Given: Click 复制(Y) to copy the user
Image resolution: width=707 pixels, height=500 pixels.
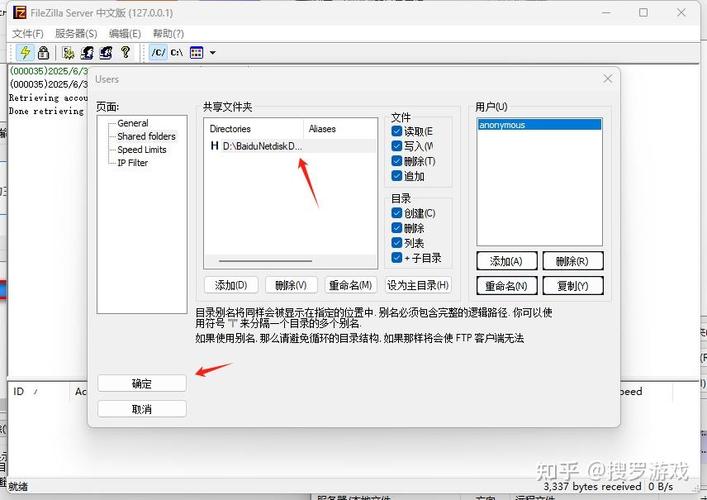Looking at the screenshot, I should click(572, 286).
